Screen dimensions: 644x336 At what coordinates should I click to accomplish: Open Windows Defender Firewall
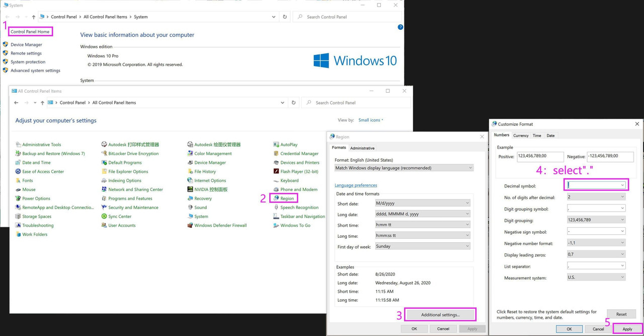(x=217, y=226)
